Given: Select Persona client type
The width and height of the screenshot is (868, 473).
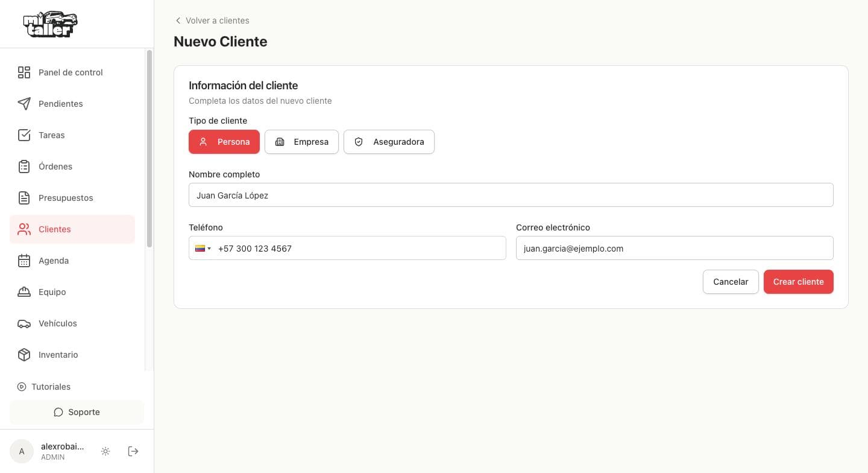Looking at the screenshot, I should tap(224, 142).
